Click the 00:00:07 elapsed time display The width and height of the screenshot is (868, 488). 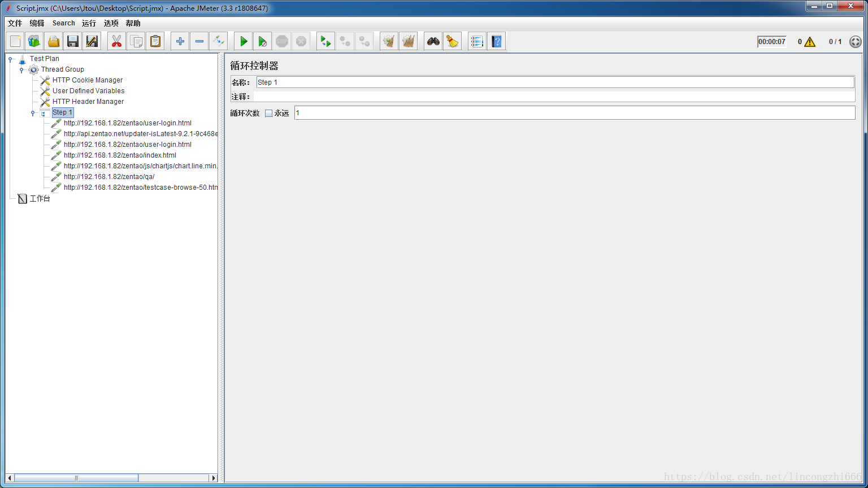(x=772, y=42)
